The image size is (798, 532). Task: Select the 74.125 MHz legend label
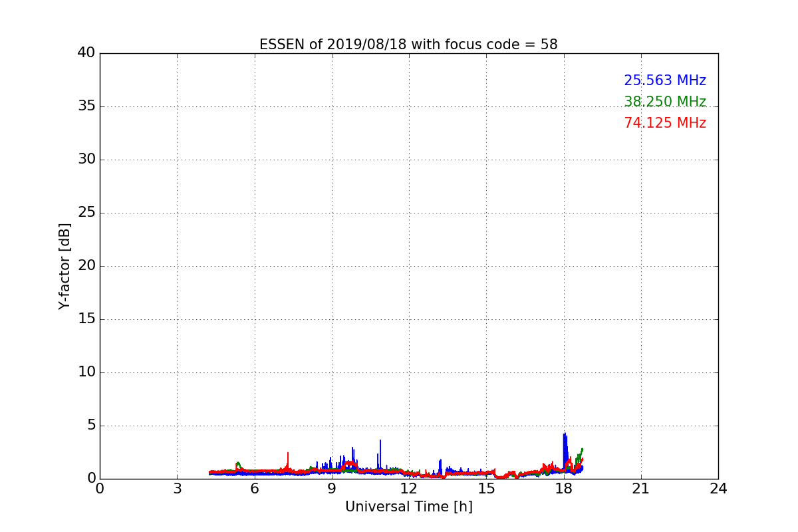point(665,123)
